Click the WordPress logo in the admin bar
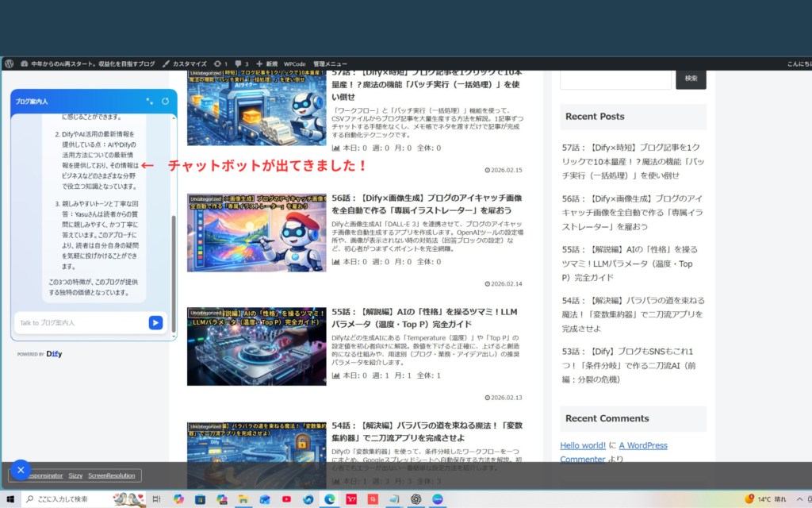 (10, 63)
